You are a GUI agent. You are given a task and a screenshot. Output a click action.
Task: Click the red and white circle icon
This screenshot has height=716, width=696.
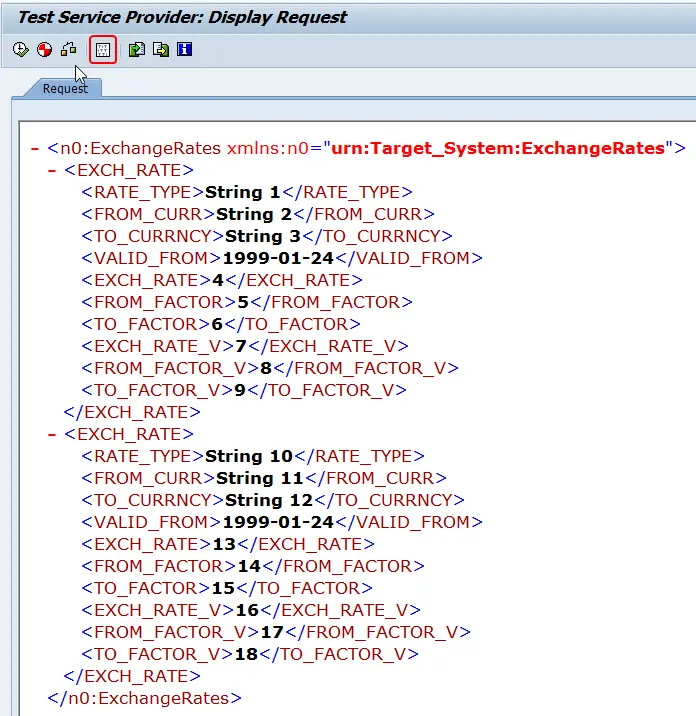click(44, 49)
